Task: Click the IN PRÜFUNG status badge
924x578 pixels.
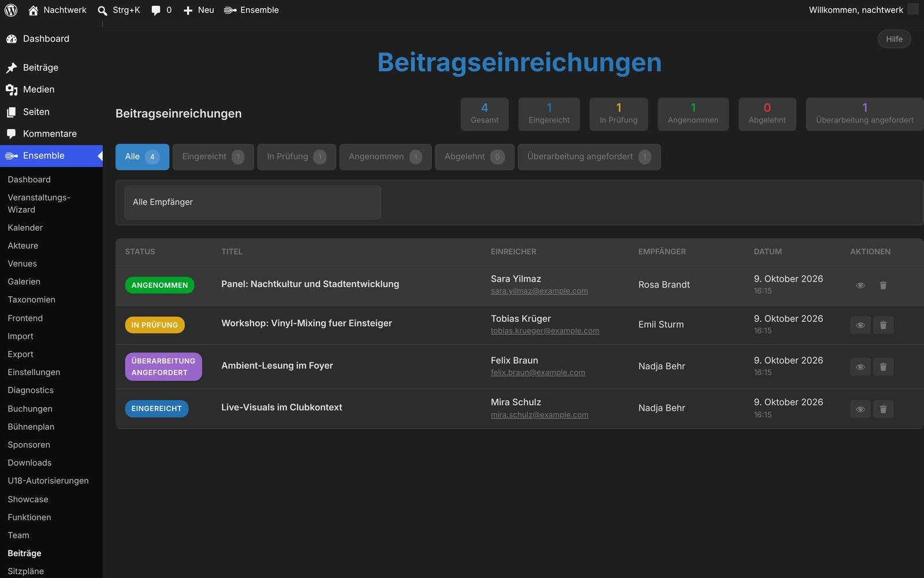Action: coord(155,325)
